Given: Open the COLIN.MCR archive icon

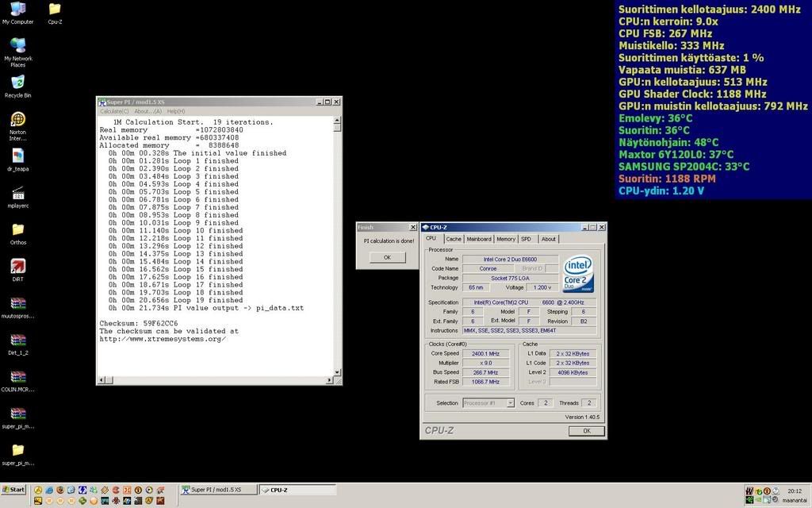Looking at the screenshot, I should (x=17, y=376).
